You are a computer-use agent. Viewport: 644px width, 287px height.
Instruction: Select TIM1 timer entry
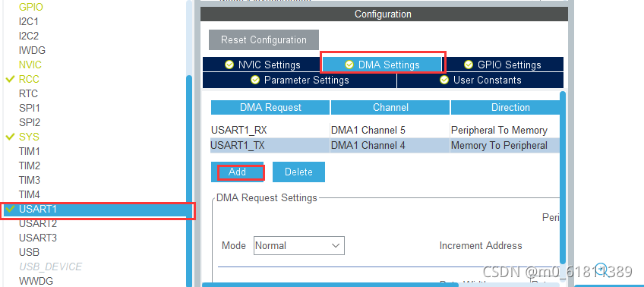coord(29,152)
